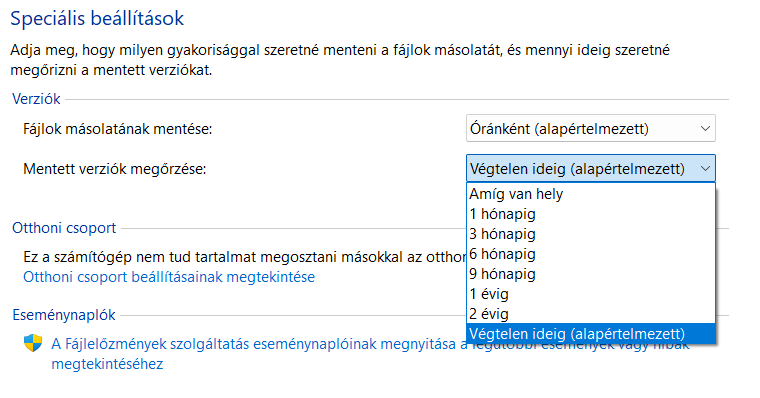Click the 'Mentett verziók megőrzése:' label
Screen dimensions: 760x398
tap(115, 169)
